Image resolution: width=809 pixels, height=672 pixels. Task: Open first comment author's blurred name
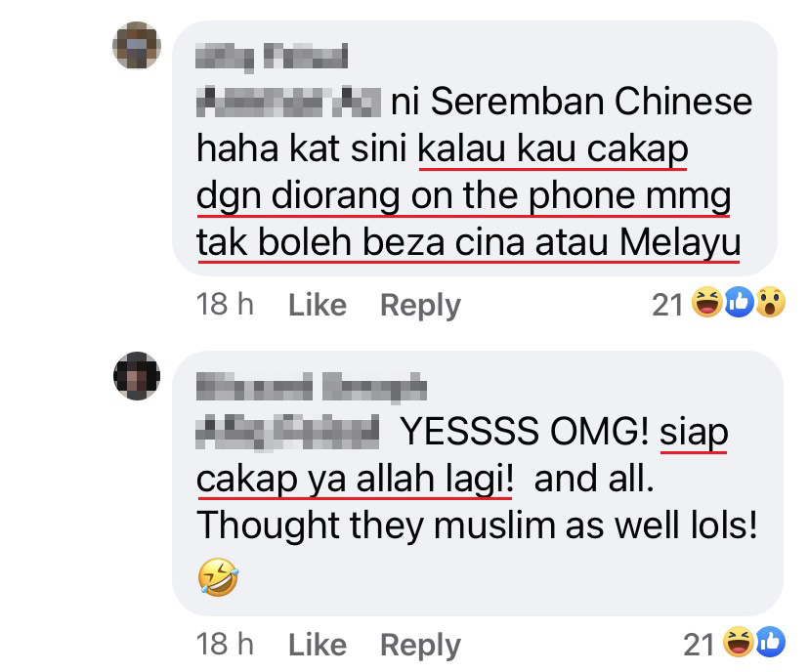[x=272, y=56]
